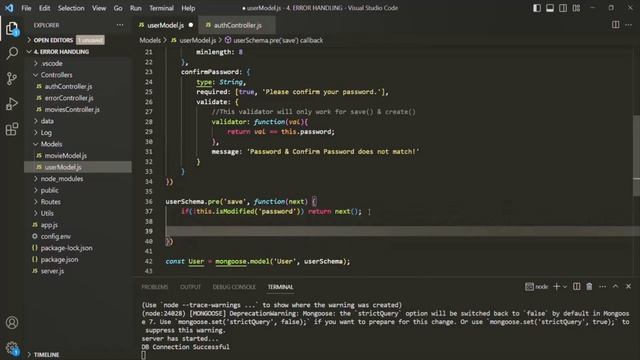Expand the Routes folder

[78, 202]
